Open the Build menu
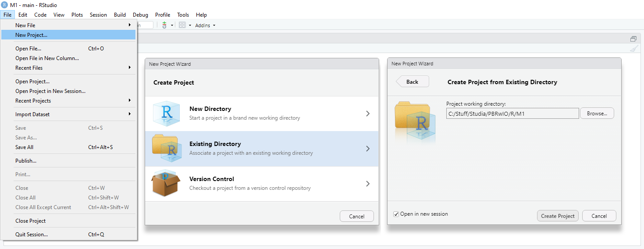Image resolution: width=644 pixels, height=249 pixels. tap(120, 14)
